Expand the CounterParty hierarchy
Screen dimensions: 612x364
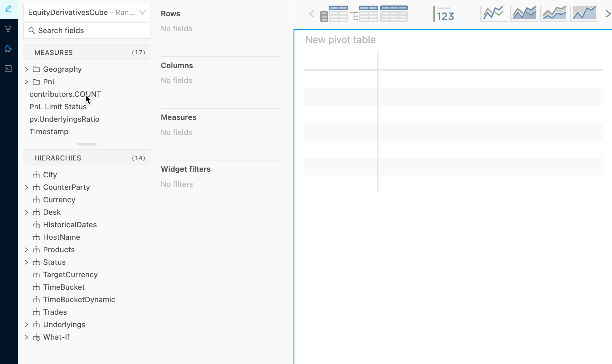(26, 187)
